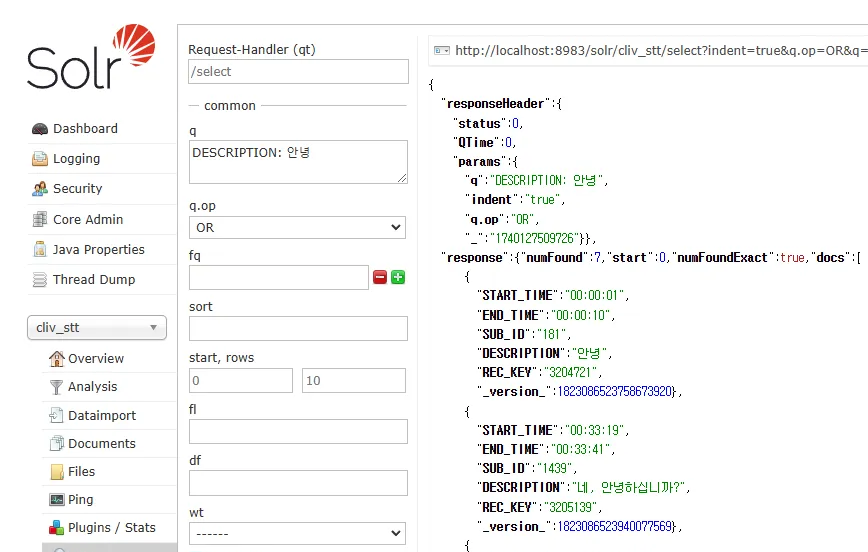Screen dimensions: 868x552
Task: Click the Thread Dump icon
Action: pyautogui.click(x=40, y=280)
